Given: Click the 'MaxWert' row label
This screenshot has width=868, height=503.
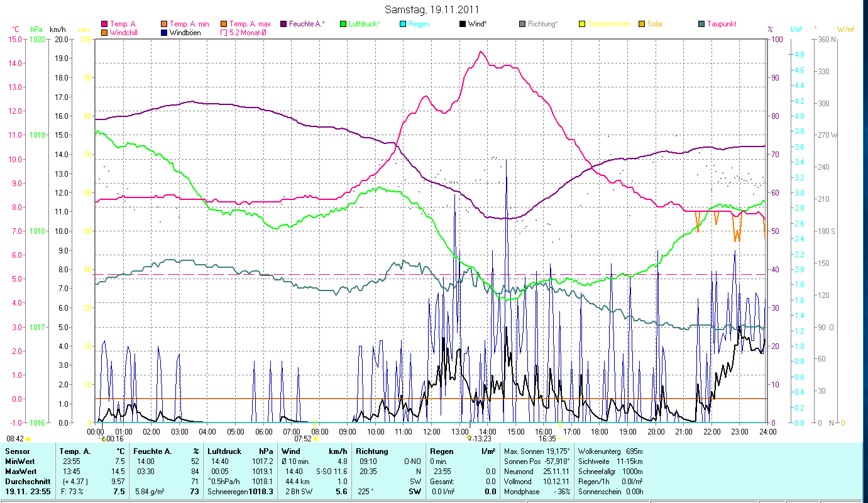Looking at the screenshot, I should pos(19,470).
